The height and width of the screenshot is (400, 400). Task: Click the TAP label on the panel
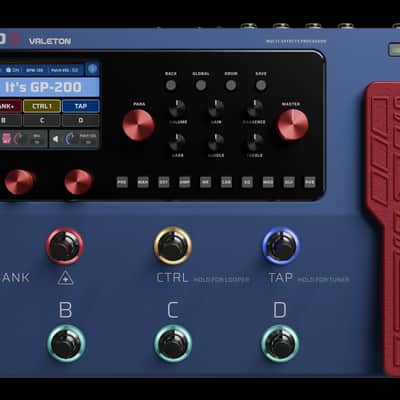tap(281, 278)
